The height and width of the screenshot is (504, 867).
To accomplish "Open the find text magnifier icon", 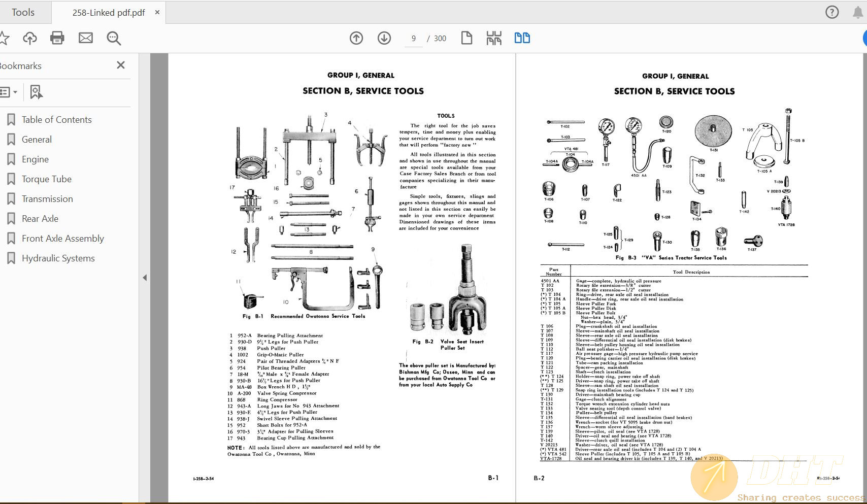I will coord(114,38).
